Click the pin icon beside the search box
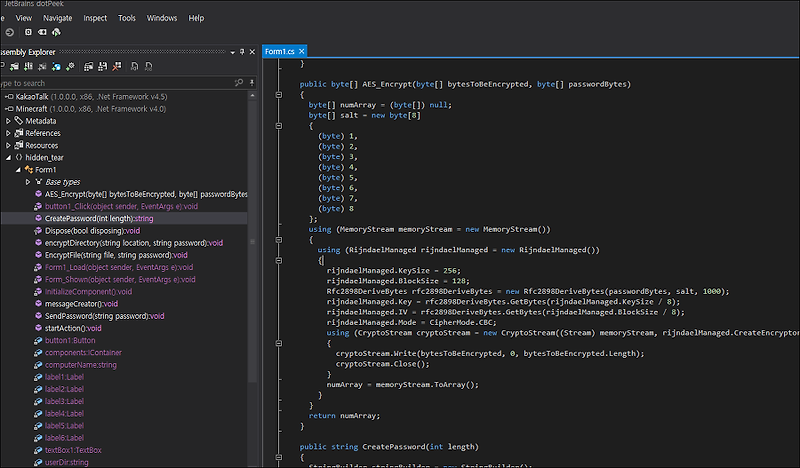 (x=252, y=83)
